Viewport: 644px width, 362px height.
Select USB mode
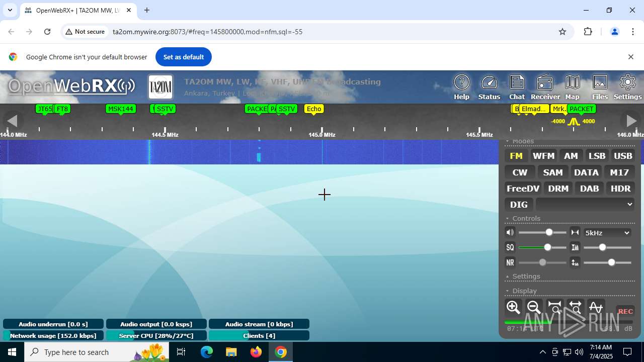[x=623, y=156]
